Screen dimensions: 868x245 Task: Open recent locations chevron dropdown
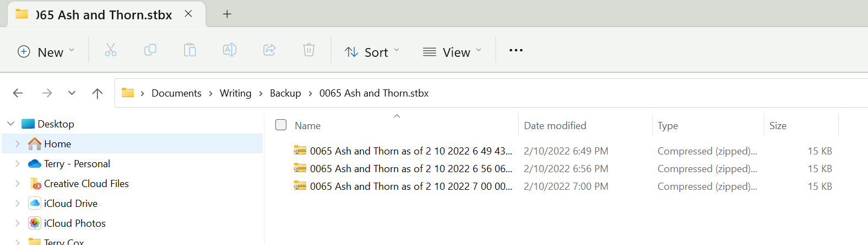[x=72, y=93]
